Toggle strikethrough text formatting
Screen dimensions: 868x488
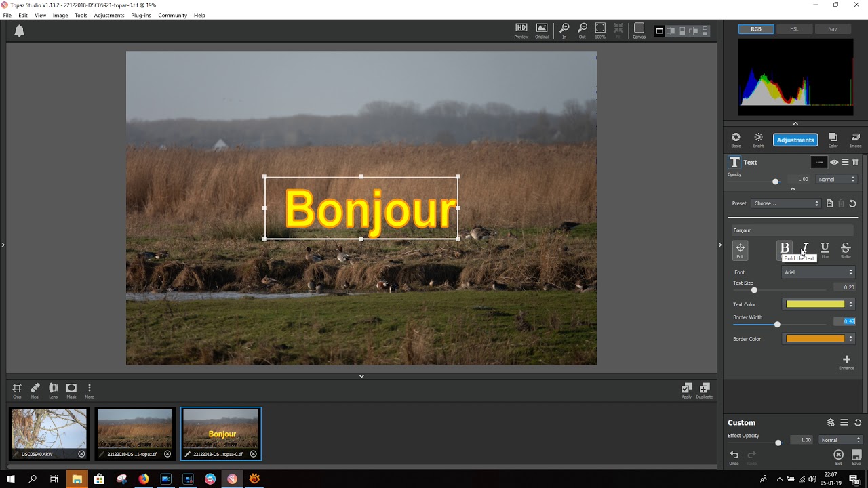click(846, 250)
